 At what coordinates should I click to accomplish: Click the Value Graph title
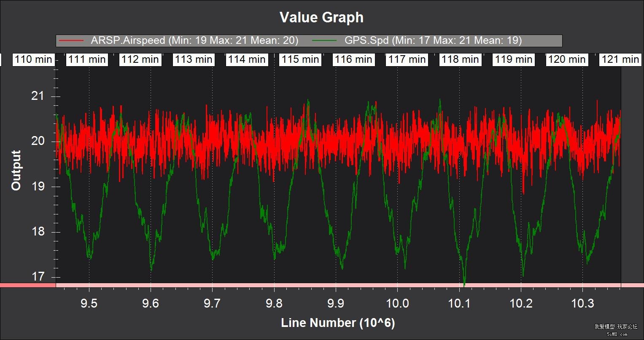pos(321,17)
